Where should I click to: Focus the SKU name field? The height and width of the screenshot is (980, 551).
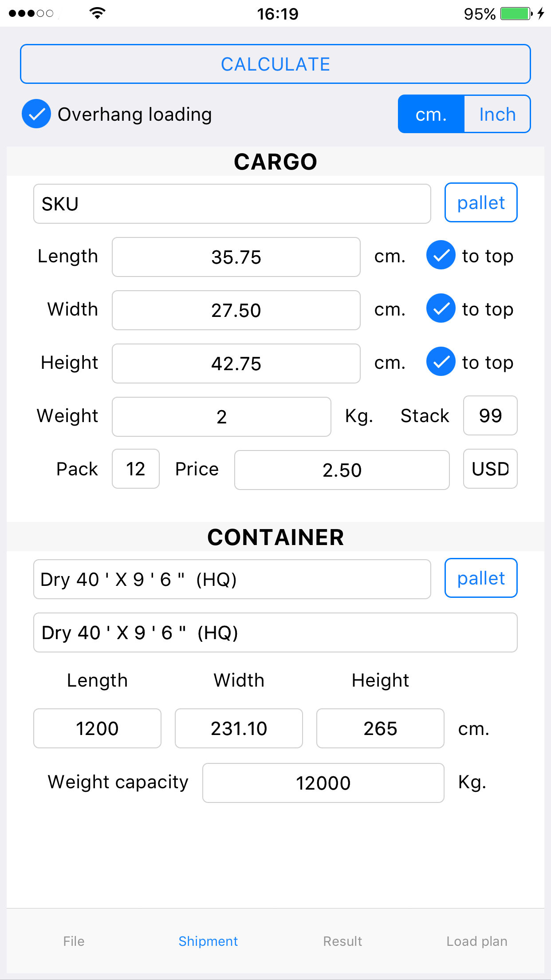pos(232,204)
